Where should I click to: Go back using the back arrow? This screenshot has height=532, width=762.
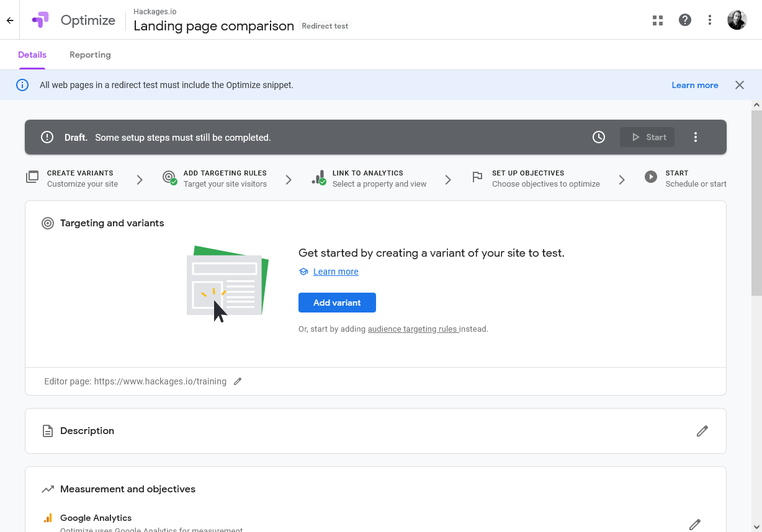tap(10, 20)
